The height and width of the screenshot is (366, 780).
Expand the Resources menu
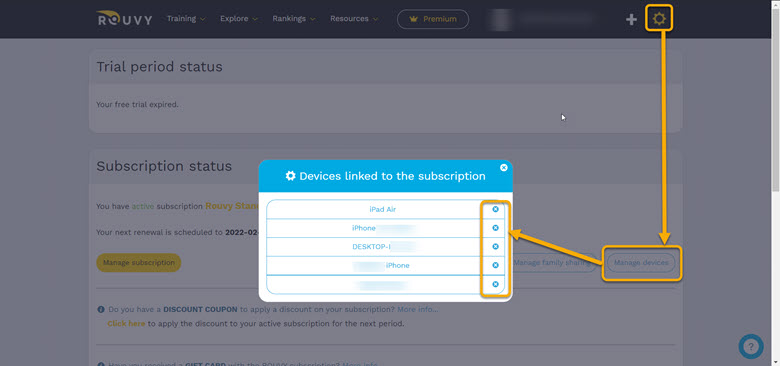click(354, 19)
